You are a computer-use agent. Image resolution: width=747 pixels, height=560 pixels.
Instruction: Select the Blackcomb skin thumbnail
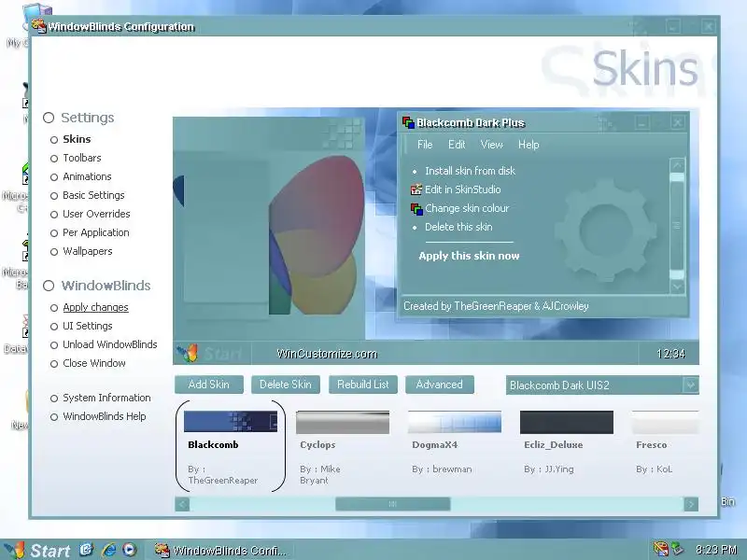231,422
